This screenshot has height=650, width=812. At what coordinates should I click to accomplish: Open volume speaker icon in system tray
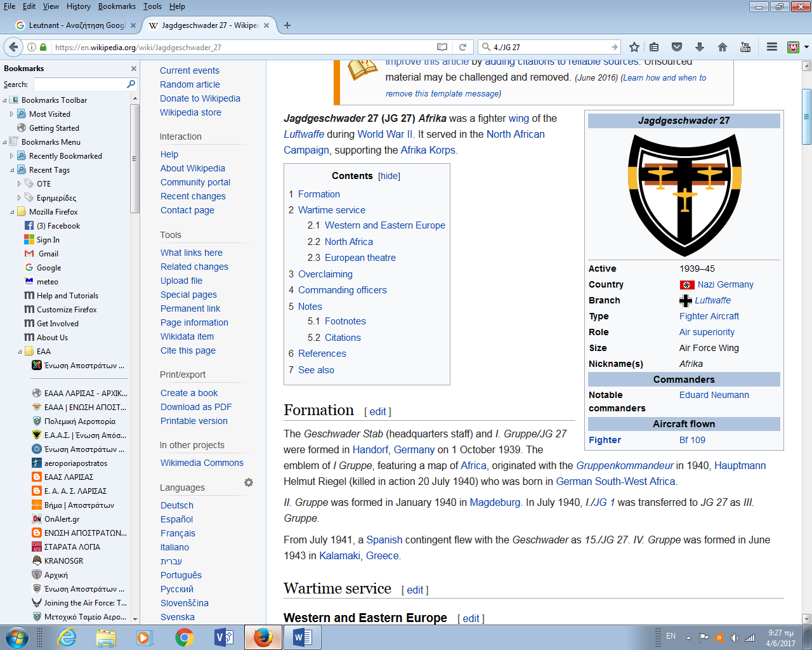click(x=734, y=637)
